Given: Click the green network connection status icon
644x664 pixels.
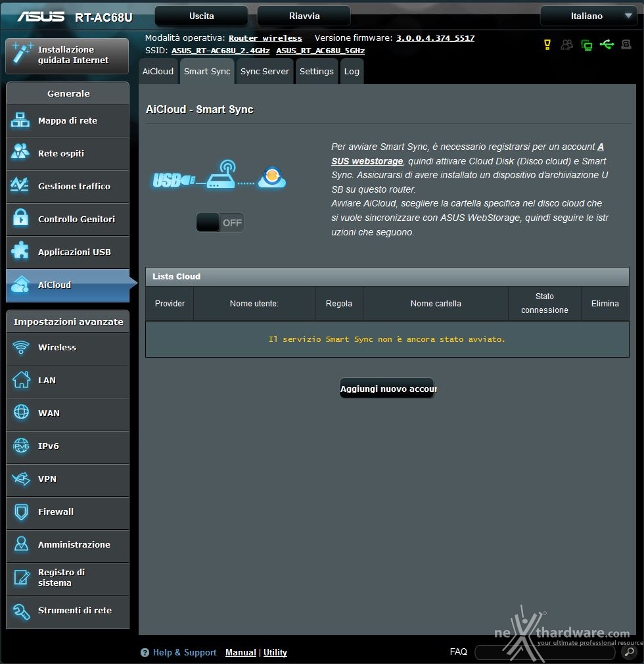Looking at the screenshot, I should pos(586,45).
